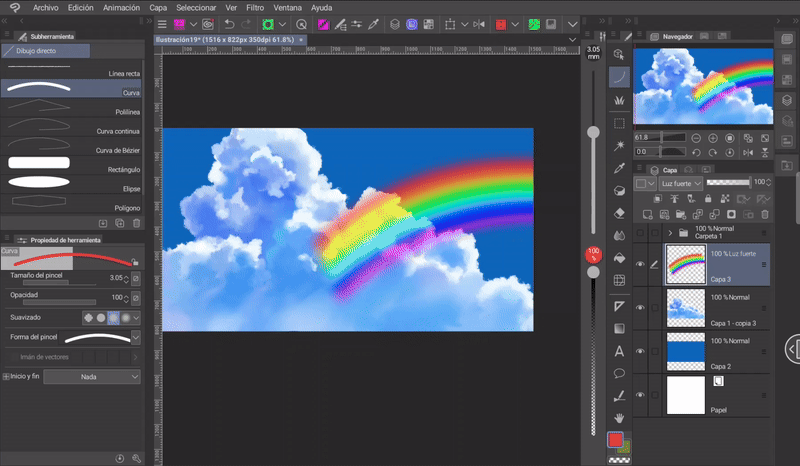
Task: Click the speech balloon tool
Action: point(619,372)
